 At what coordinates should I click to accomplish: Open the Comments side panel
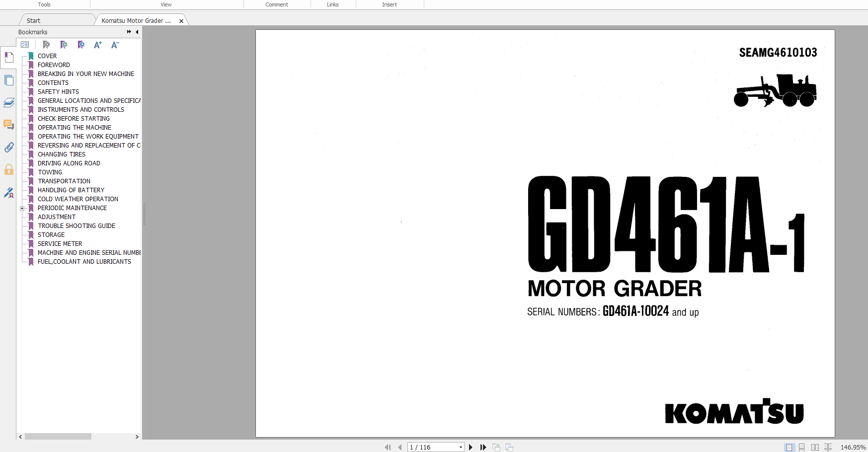pos(8,125)
